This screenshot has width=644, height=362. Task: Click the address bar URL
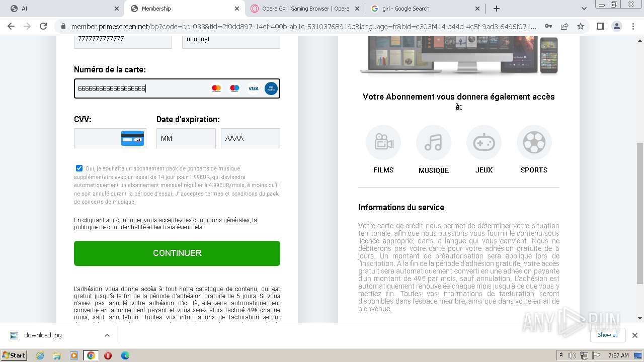tap(303, 26)
